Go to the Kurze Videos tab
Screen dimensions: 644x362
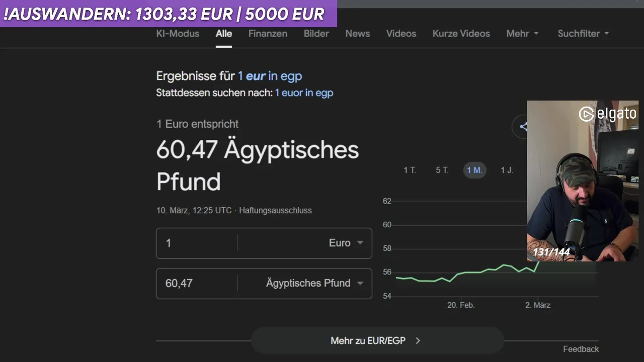coord(461,34)
